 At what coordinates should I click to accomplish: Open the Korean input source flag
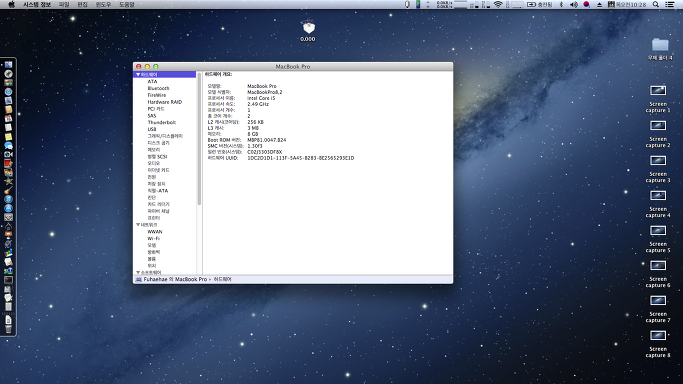point(586,4)
